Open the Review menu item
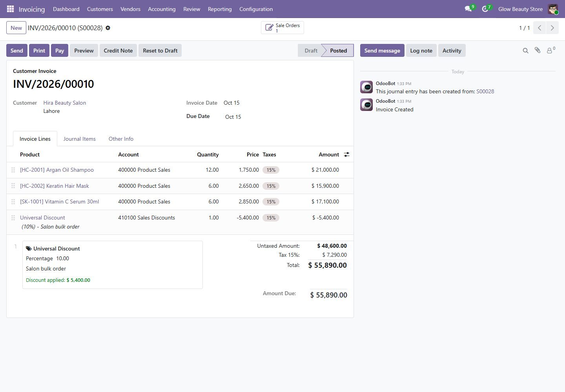The height and width of the screenshot is (392, 565). tap(192, 9)
